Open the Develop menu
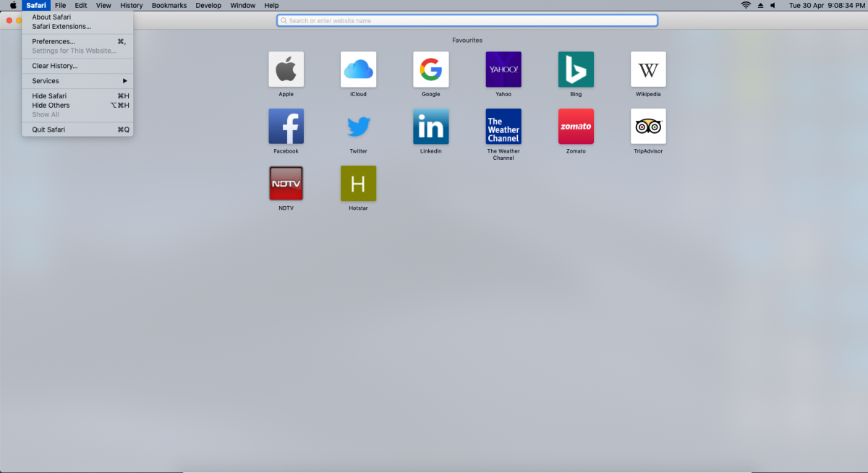The height and width of the screenshot is (473, 868). pyautogui.click(x=208, y=5)
